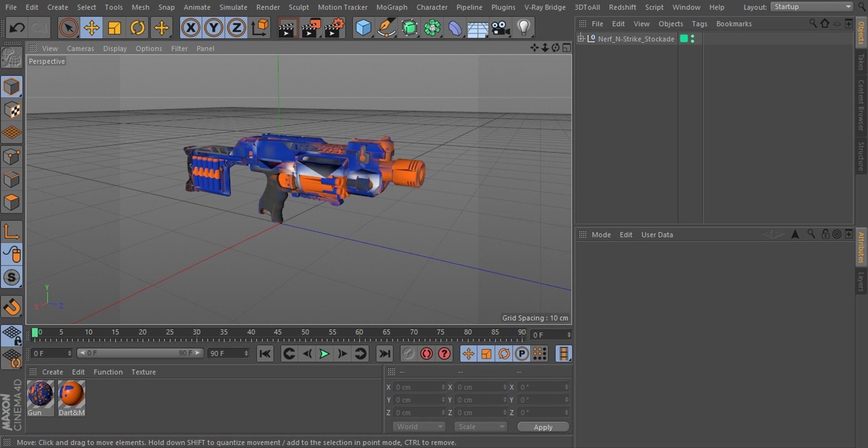The width and height of the screenshot is (868, 448).
Task: Toggle Autokeying record button
Action: [x=426, y=354]
